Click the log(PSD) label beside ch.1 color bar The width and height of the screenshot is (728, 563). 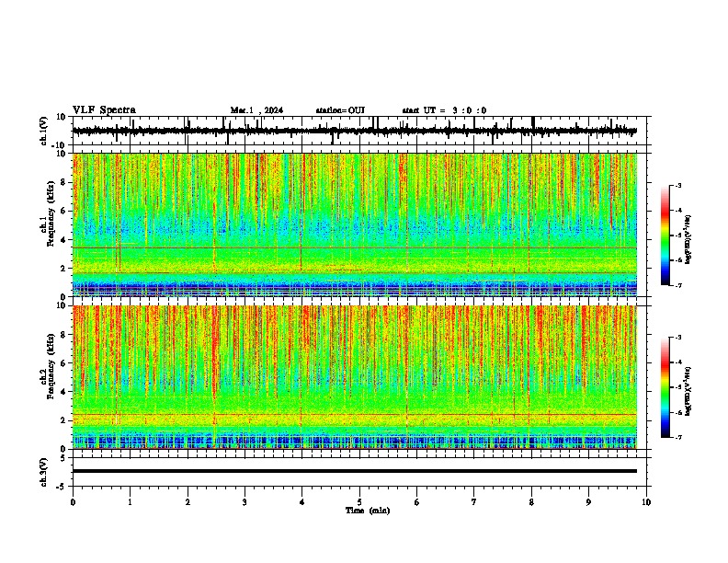[688, 240]
